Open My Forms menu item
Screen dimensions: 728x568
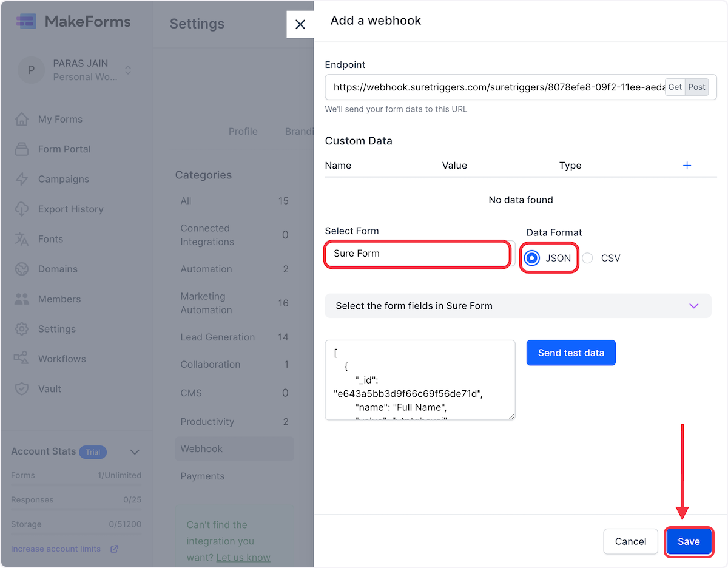pyautogui.click(x=60, y=119)
